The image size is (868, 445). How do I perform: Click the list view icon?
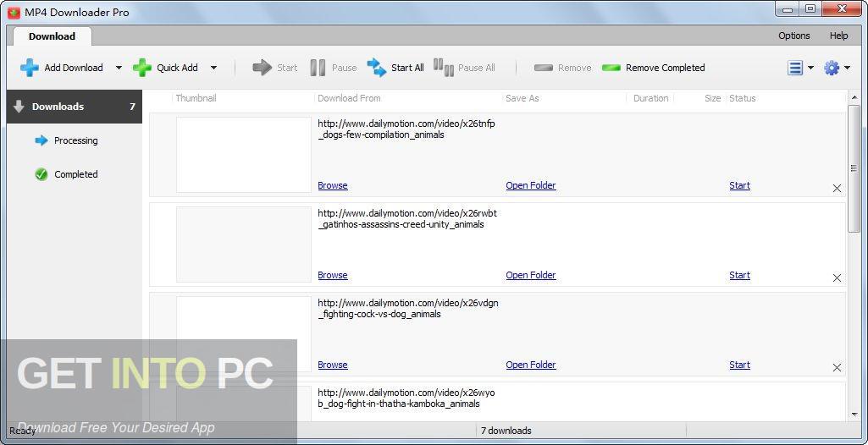[x=795, y=68]
